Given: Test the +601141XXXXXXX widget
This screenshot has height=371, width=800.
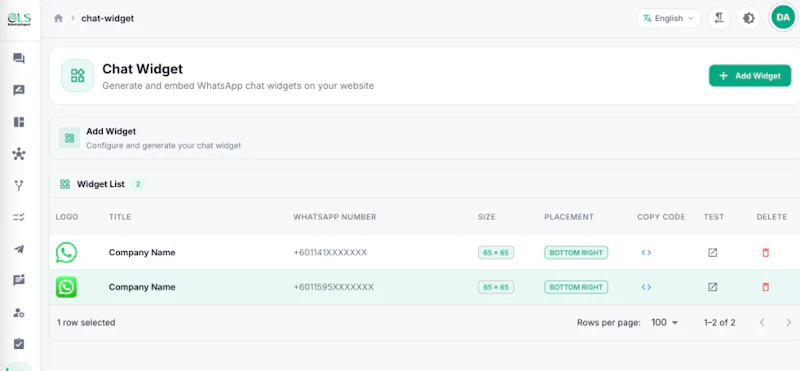Looking at the screenshot, I should tap(712, 253).
